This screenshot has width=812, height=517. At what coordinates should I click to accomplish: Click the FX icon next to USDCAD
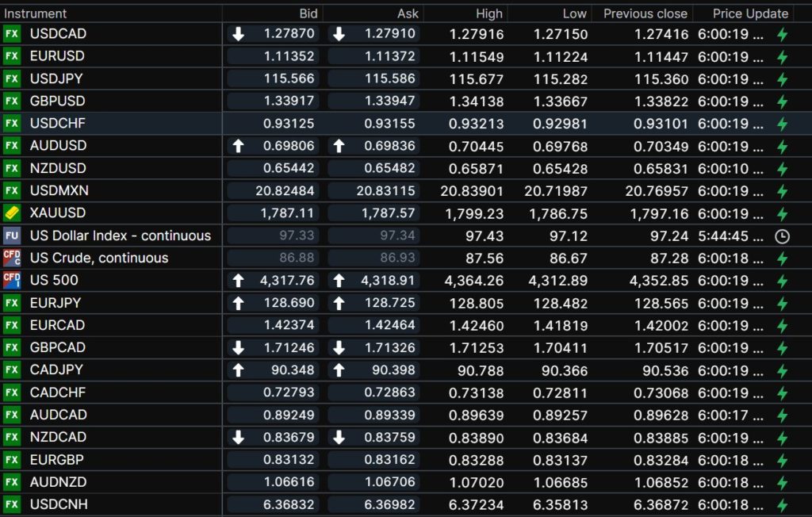pyautogui.click(x=12, y=34)
